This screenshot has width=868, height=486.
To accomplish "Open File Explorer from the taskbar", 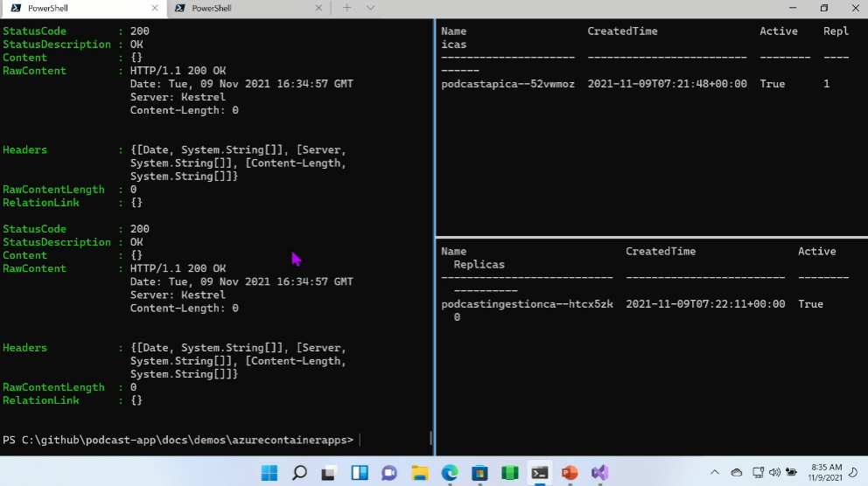I will click(x=419, y=473).
